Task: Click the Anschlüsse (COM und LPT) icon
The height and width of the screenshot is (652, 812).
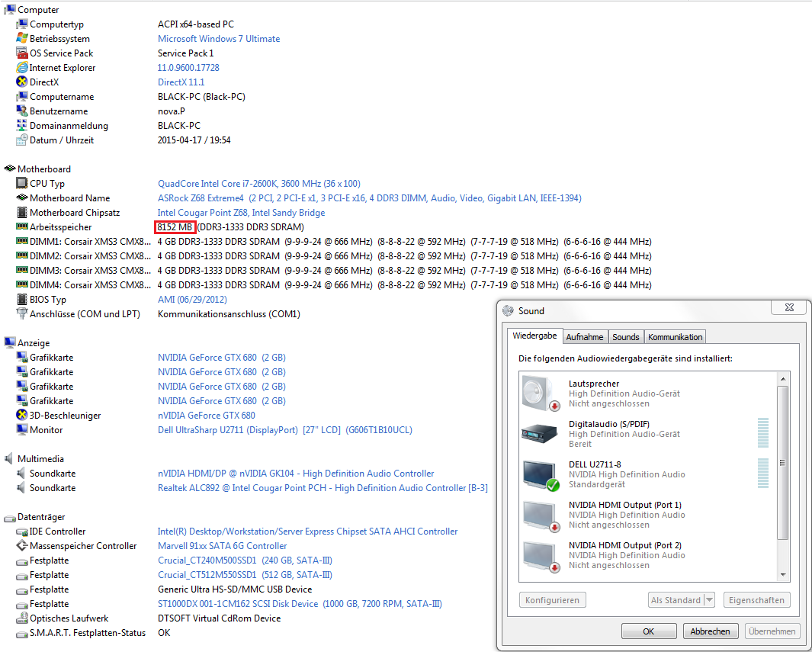Action: point(22,314)
